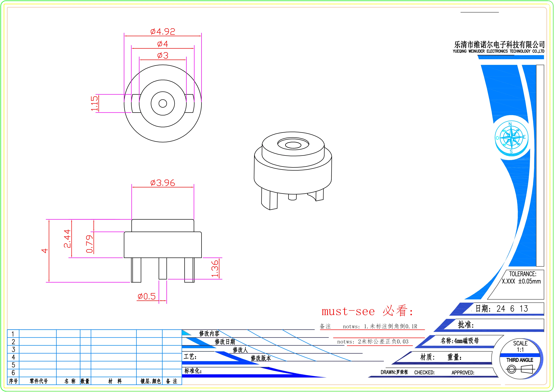
Task: Click the red must-see 必看 heading
Action: pos(367,311)
